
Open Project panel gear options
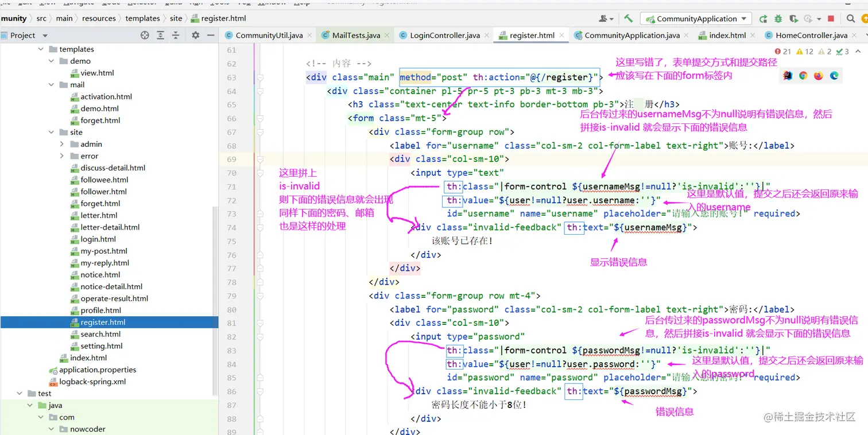point(195,35)
